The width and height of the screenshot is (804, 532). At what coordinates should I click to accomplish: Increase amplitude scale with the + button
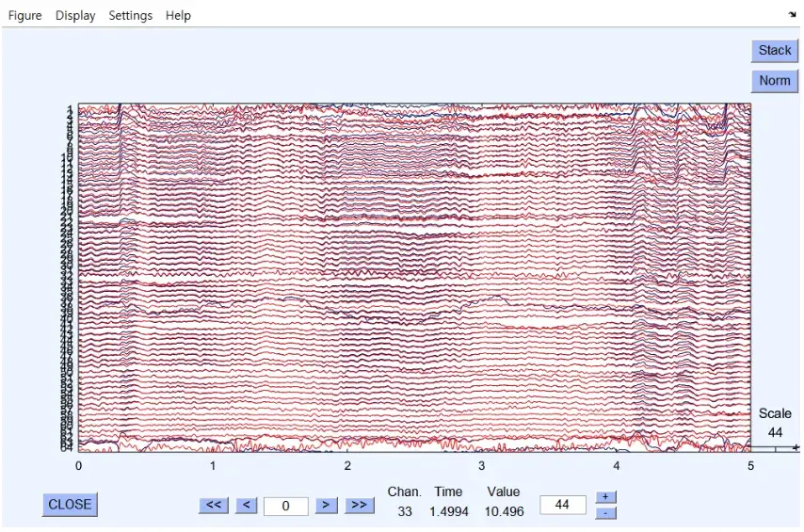[605, 497]
